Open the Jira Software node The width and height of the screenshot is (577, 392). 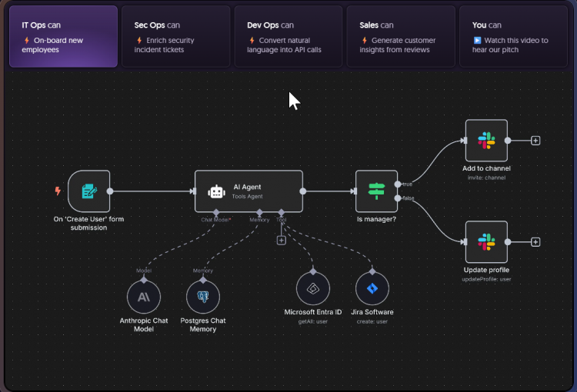372,288
